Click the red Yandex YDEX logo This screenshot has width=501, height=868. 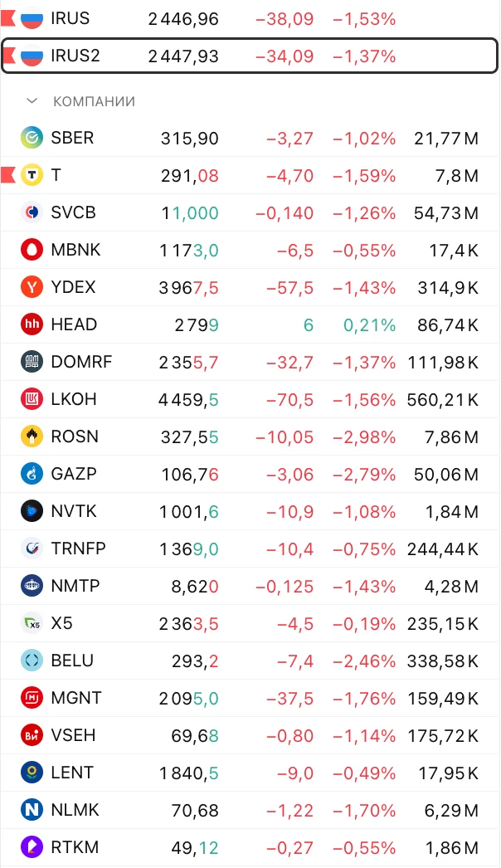[32, 287]
